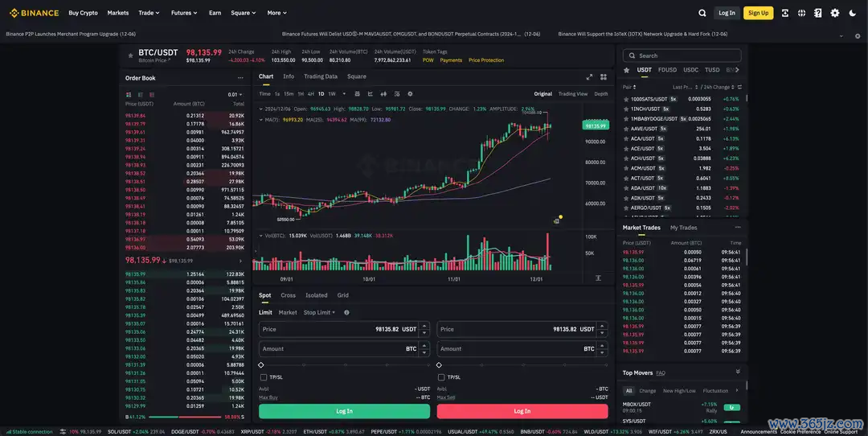Open order book 0.01 precision dropdown
Screen dimensions: 868x436
pos(235,95)
